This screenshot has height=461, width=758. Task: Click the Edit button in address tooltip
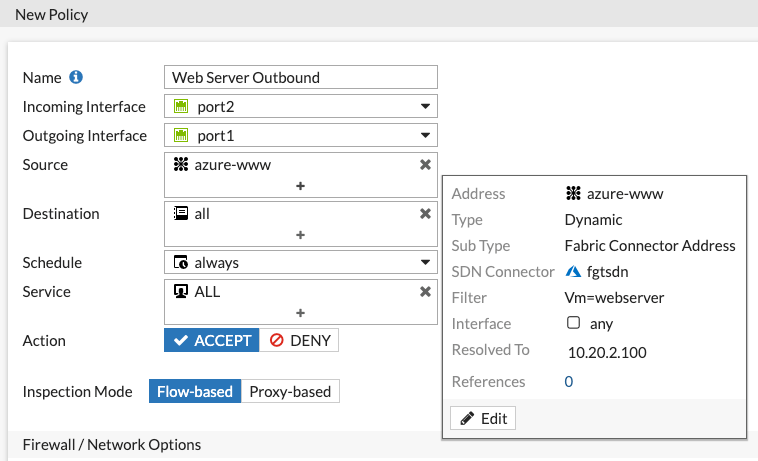coord(483,418)
